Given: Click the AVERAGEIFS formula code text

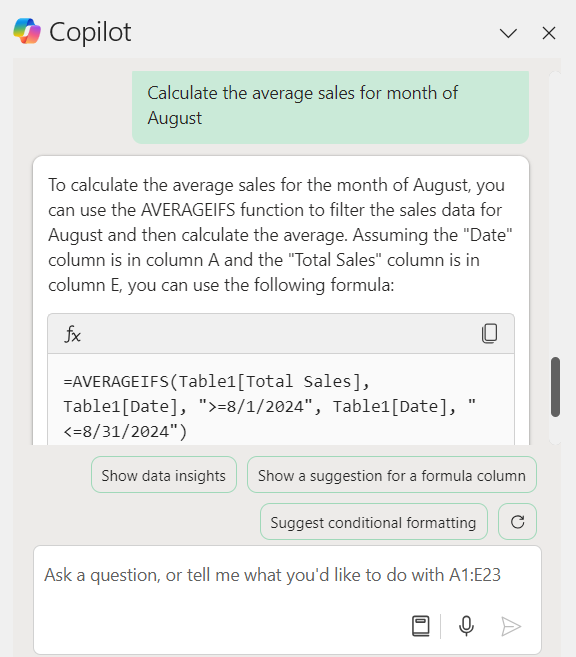Looking at the screenshot, I should coord(269,406).
